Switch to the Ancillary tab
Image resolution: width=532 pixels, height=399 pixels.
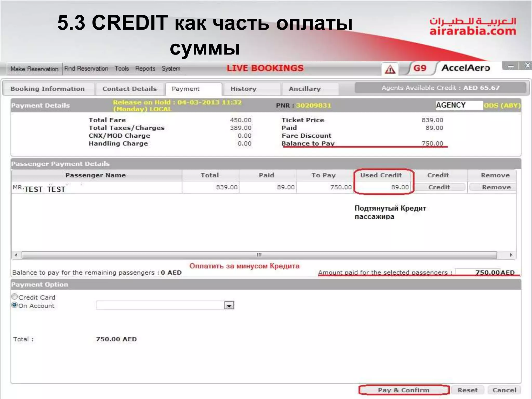(310, 89)
